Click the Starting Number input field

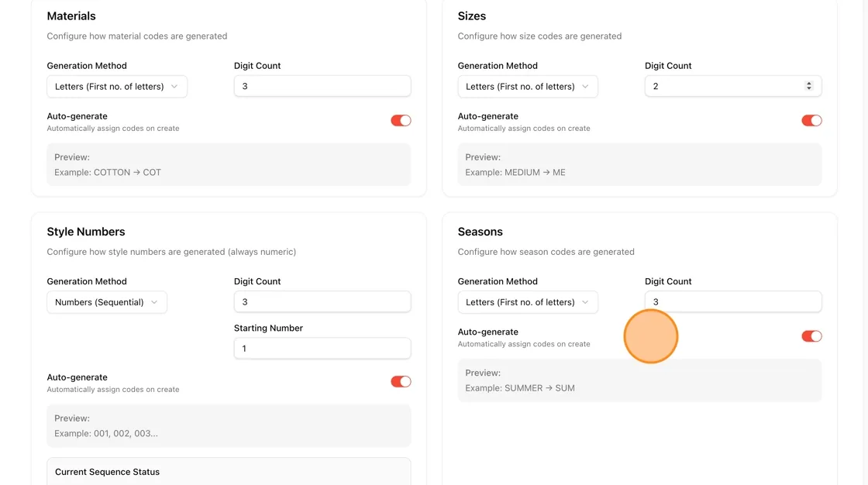click(x=322, y=348)
